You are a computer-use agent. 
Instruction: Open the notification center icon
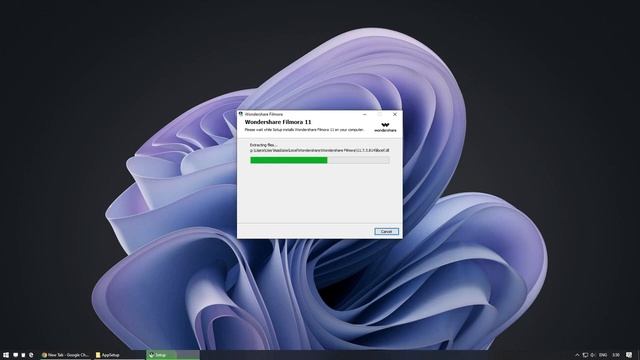point(629,355)
